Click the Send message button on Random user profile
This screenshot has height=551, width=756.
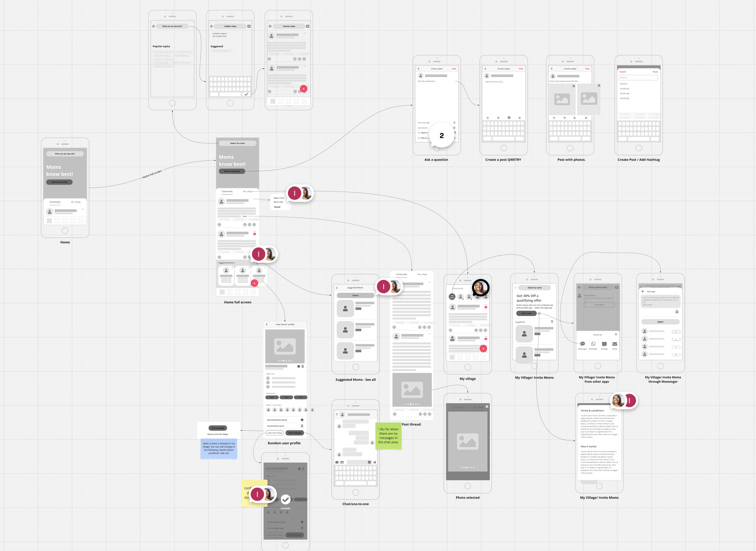pyautogui.click(x=295, y=433)
